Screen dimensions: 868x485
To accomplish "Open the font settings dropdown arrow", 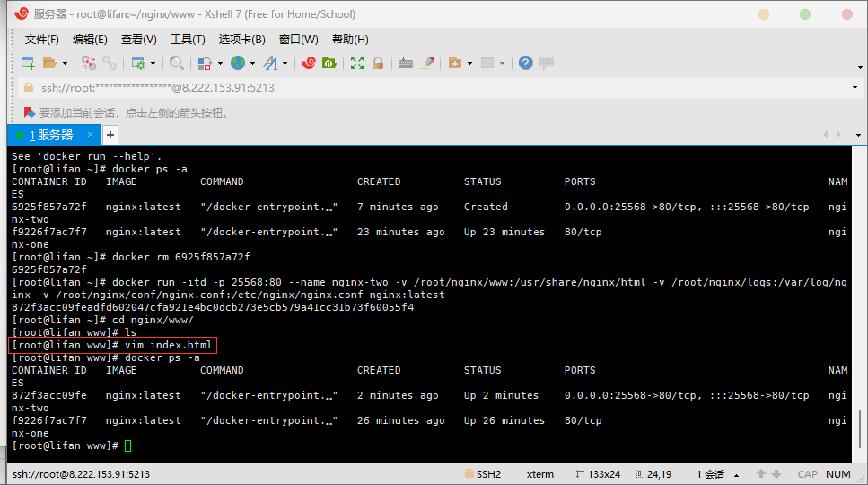I will [x=285, y=64].
